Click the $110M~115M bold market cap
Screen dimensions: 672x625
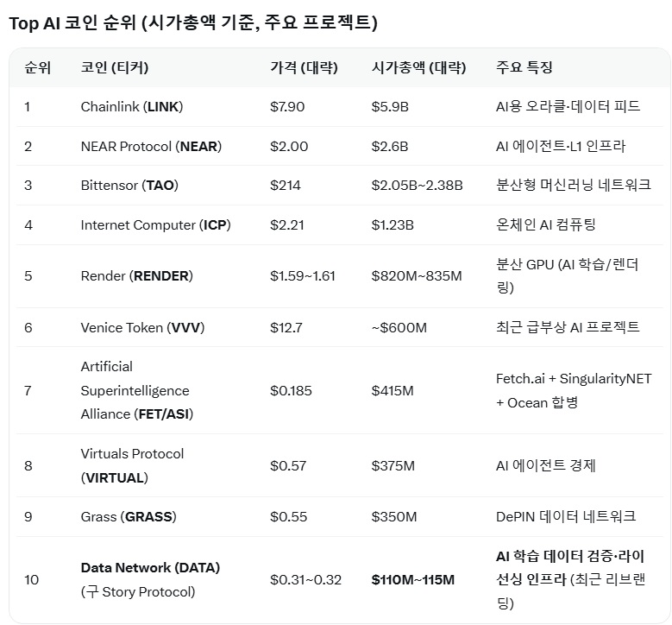tap(412, 580)
